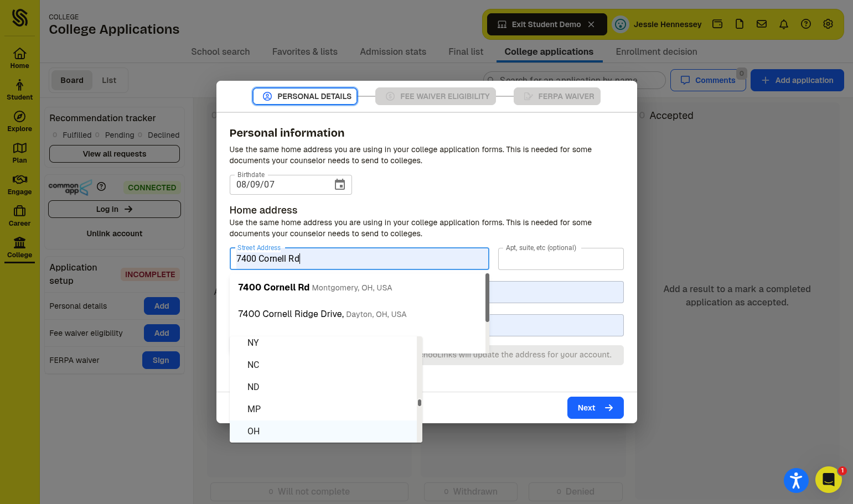The image size is (853, 504).
Task: Click the Next button
Action: point(595,408)
